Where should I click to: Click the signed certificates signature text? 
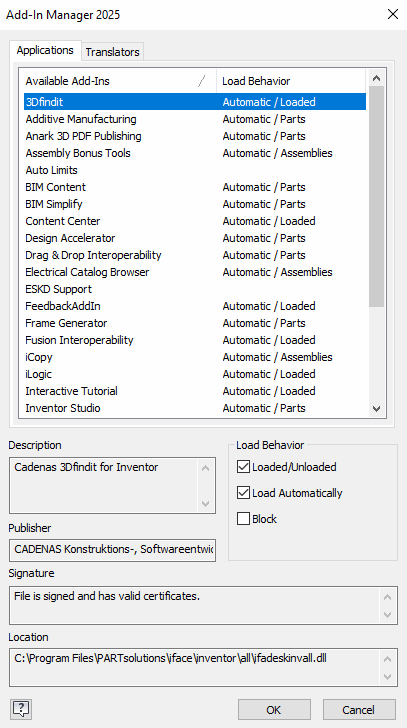point(107,596)
